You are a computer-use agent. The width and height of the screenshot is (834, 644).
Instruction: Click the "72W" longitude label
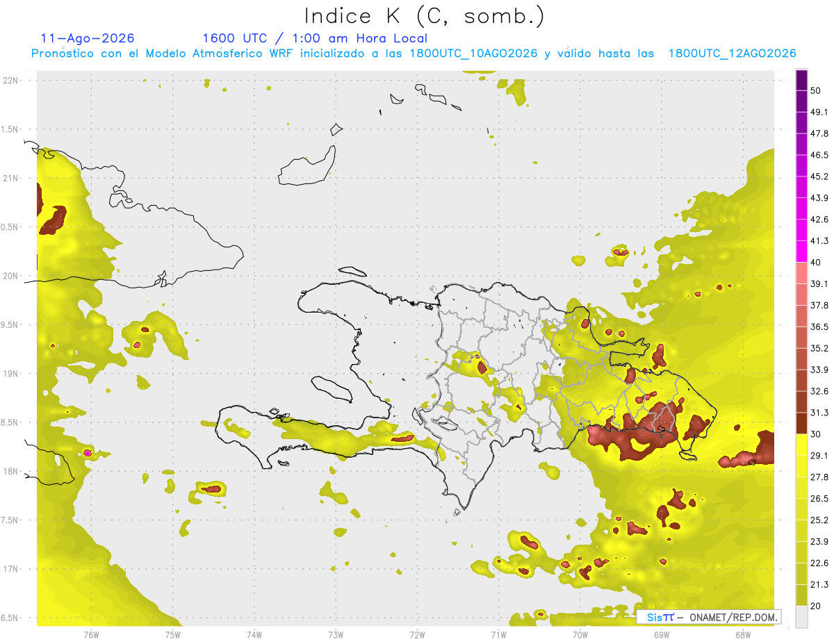click(x=417, y=634)
